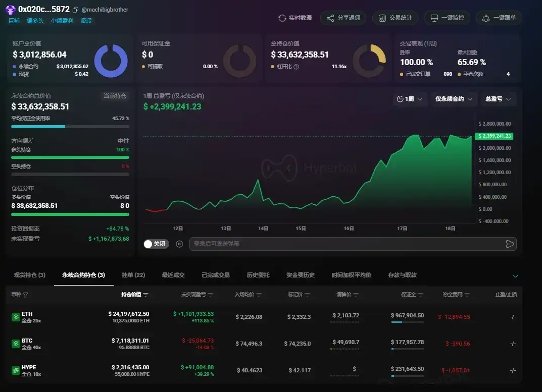This screenshot has height=392, width=542.
Task: Collapse the positions table with chevron
Action: (515, 276)
